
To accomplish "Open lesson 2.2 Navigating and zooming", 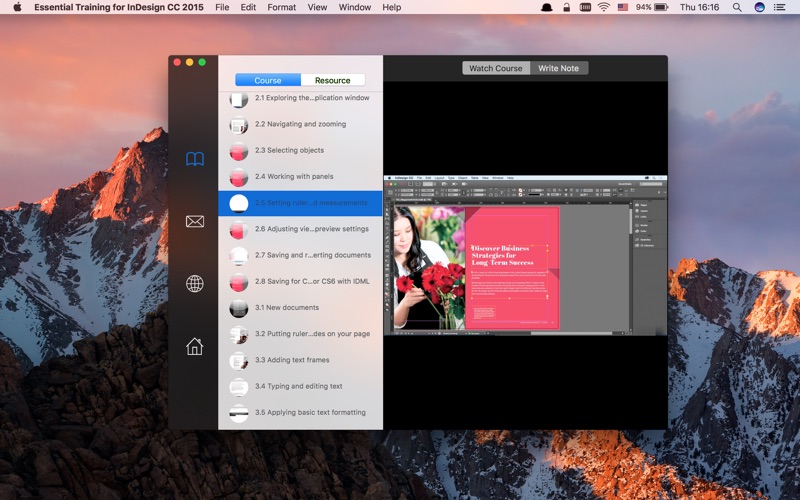I will tap(301, 124).
